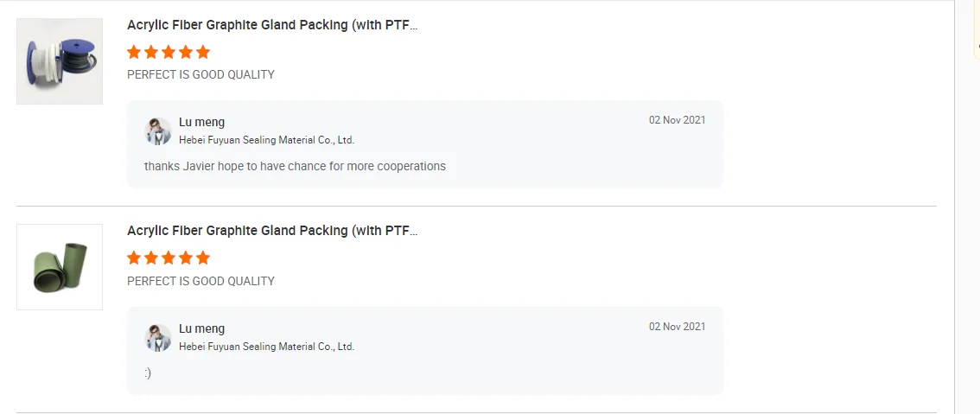Click the first star of the top review rating
This screenshot has width=980, height=414.
(134, 52)
